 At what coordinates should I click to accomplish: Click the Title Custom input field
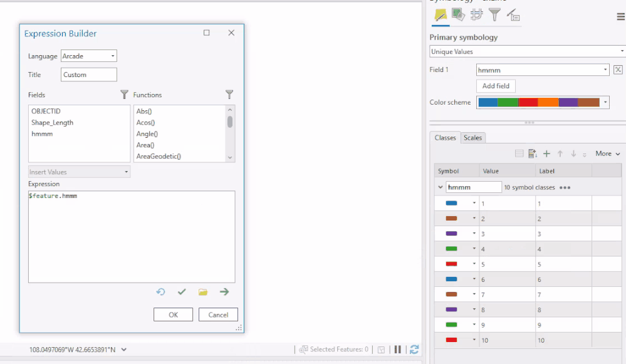coord(88,75)
